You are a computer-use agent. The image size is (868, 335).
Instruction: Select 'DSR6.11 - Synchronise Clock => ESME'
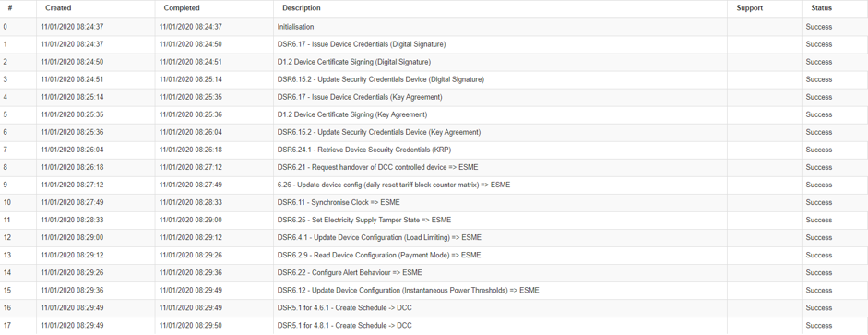[x=339, y=203]
